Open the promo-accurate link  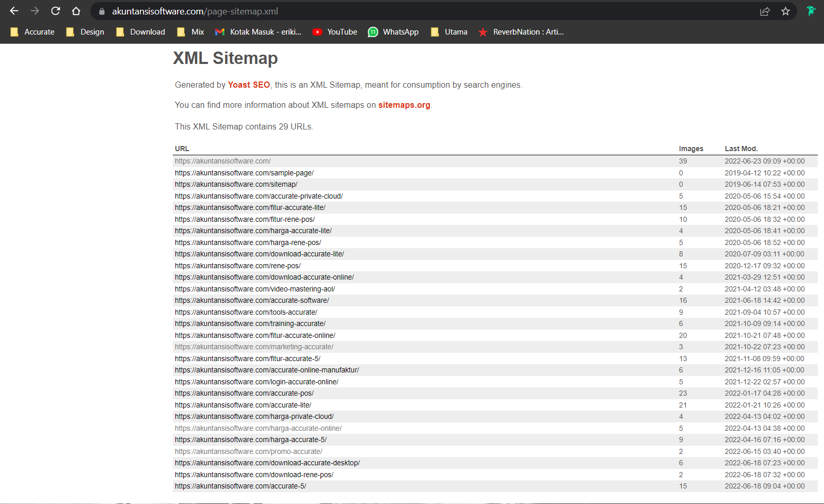tap(249, 452)
